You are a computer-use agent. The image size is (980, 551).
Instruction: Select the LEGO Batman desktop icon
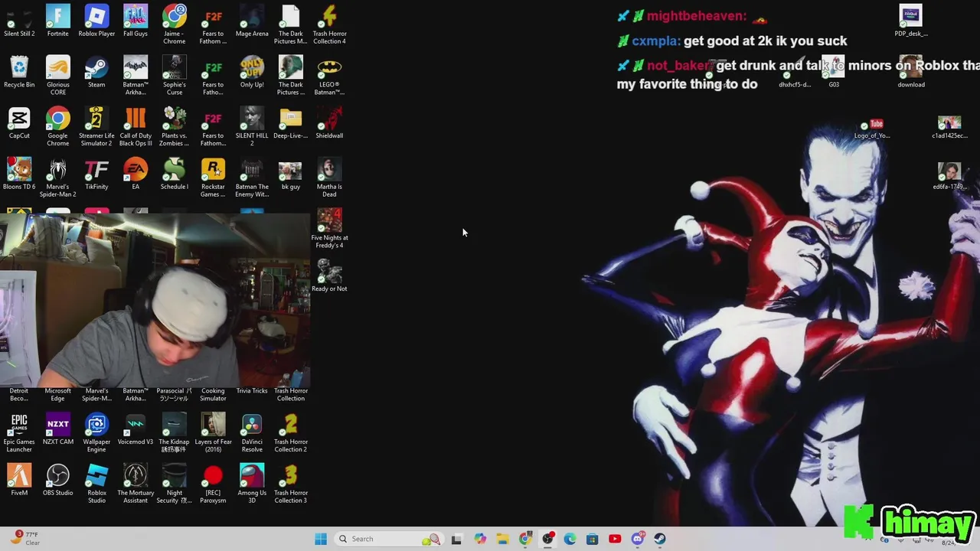click(x=329, y=76)
